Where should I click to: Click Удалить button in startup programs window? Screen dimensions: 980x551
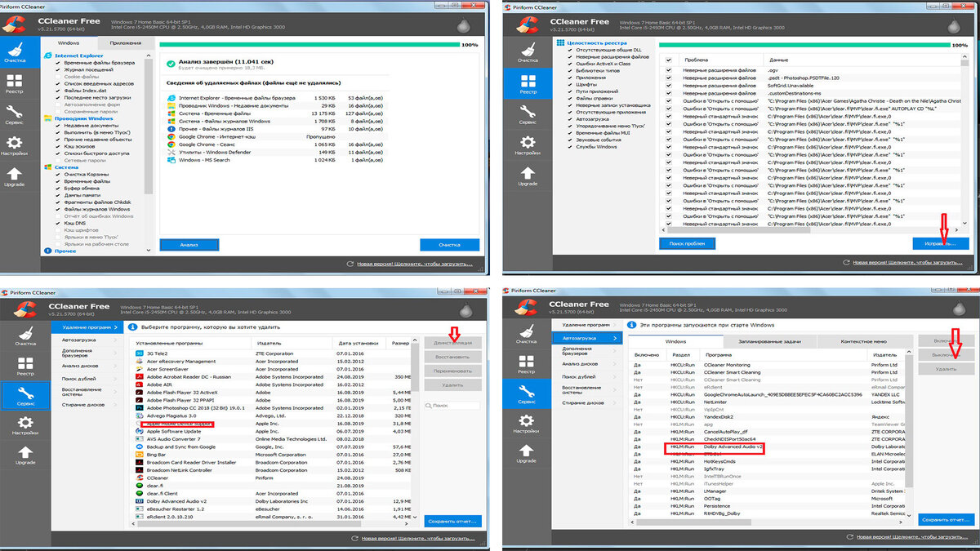[x=947, y=369]
